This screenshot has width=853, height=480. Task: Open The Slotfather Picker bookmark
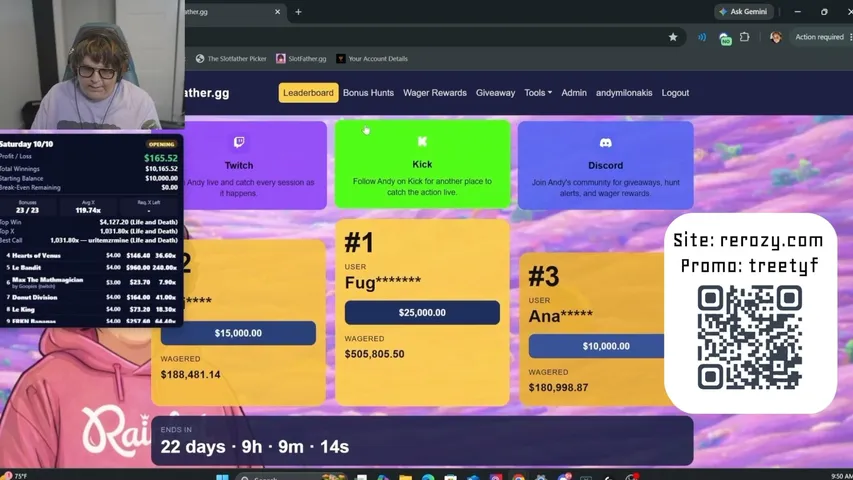click(x=231, y=59)
